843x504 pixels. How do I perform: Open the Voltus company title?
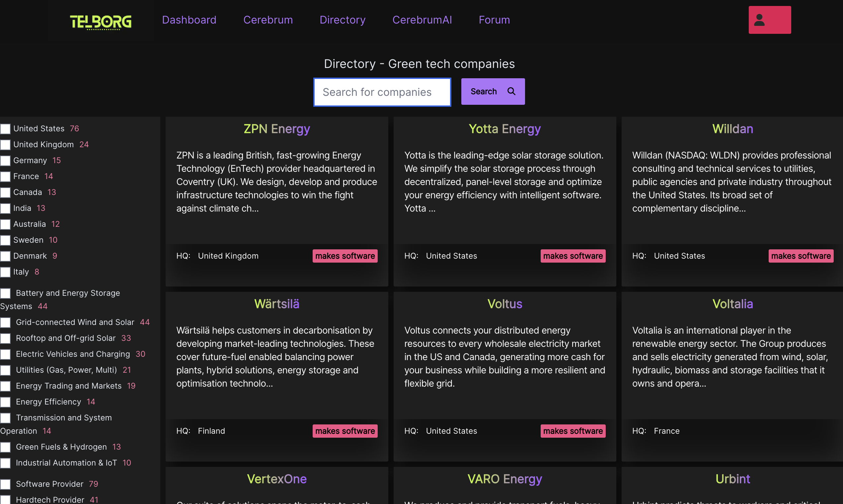point(504,304)
